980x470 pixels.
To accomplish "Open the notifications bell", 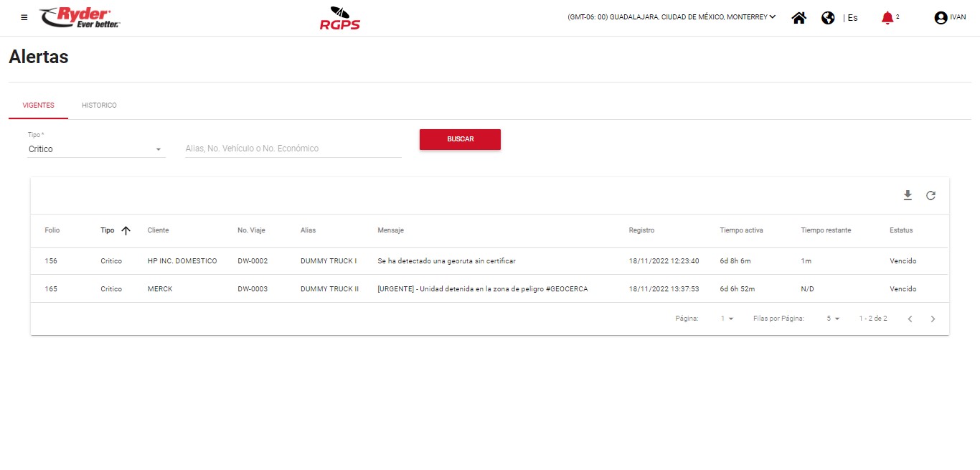I will (887, 18).
